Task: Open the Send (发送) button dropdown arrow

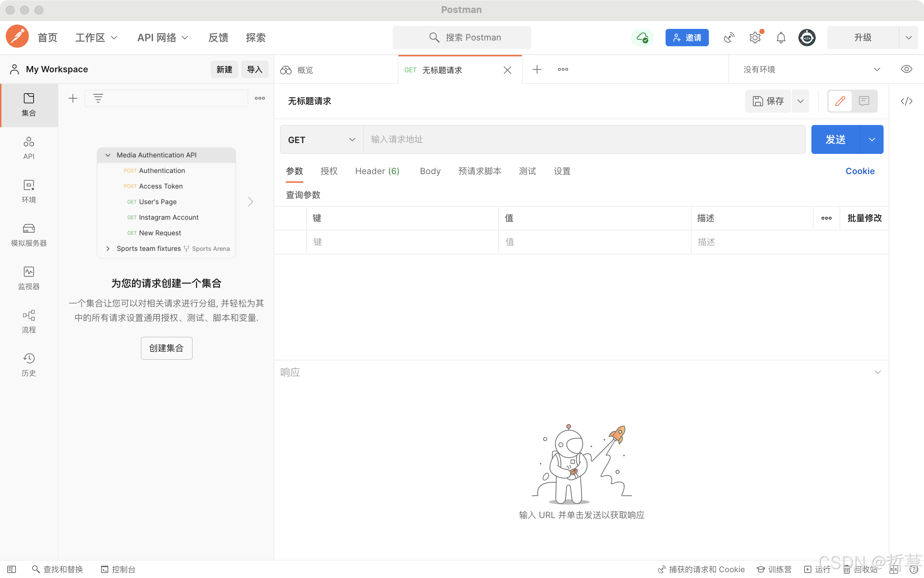Action: tap(872, 139)
